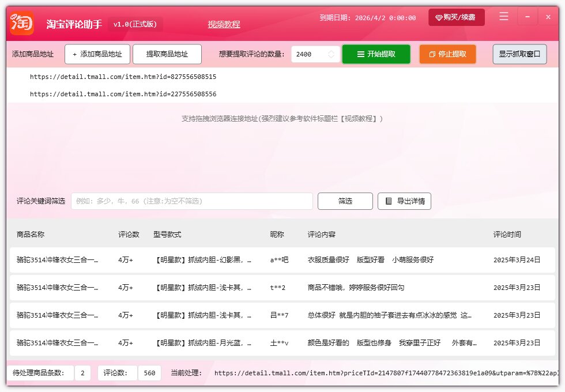Click the + 添加商品地址 button
This screenshot has height=392, width=565.
[97, 54]
